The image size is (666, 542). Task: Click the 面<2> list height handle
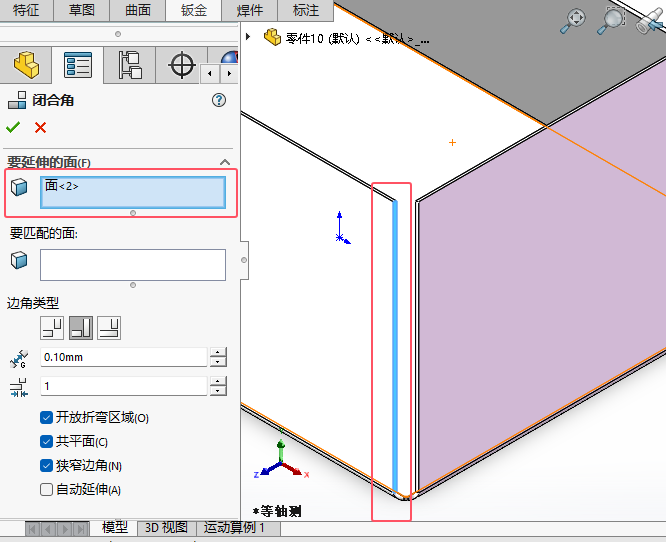pyautogui.click(x=133, y=213)
